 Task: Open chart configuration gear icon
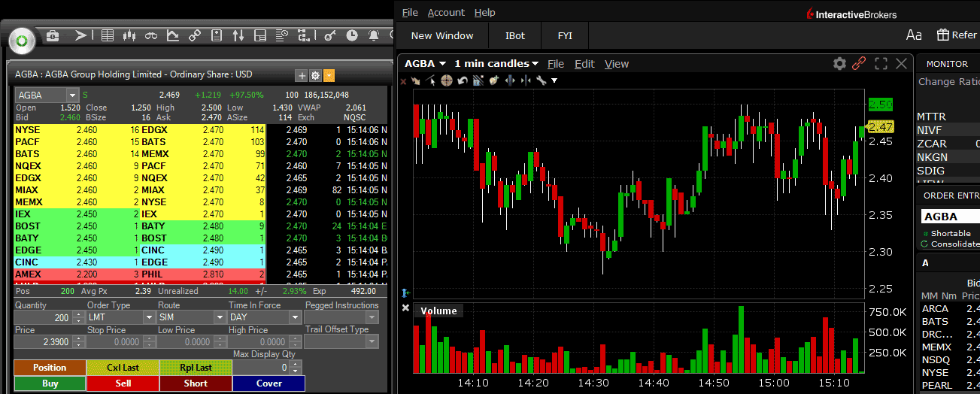839,64
